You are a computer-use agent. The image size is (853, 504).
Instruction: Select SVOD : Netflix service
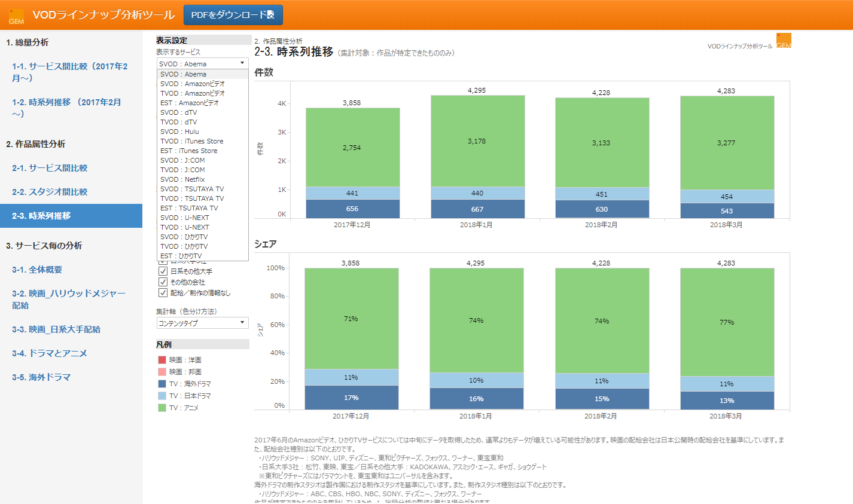(203, 179)
